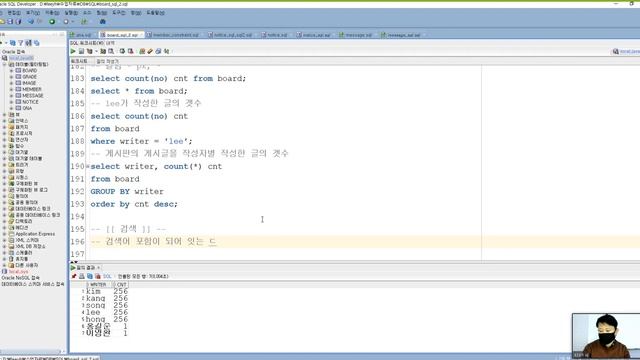This screenshot has height=360, width=640.
Task: Click the kim cell in results
Action: pyautogui.click(x=93, y=291)
